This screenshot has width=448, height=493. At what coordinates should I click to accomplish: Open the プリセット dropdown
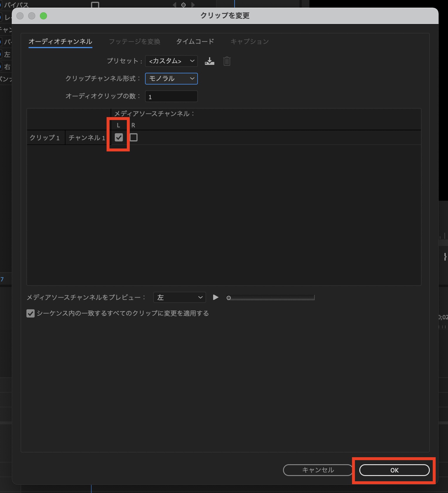click(x=171, y=61)
